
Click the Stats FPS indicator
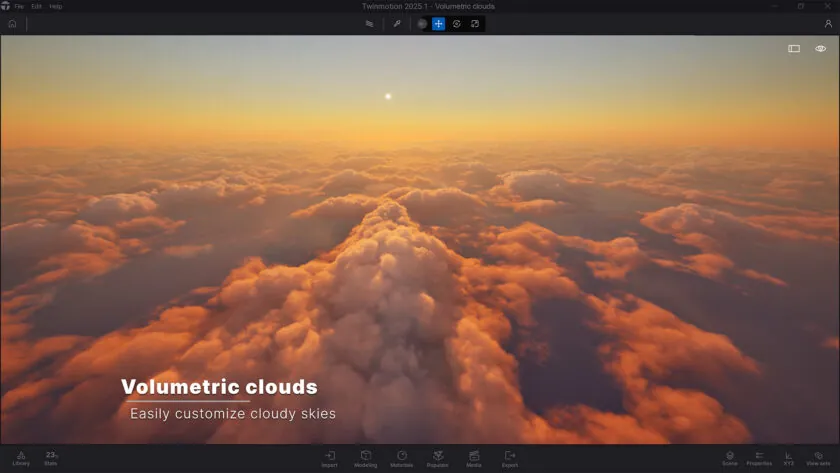(x=51, y=458)
